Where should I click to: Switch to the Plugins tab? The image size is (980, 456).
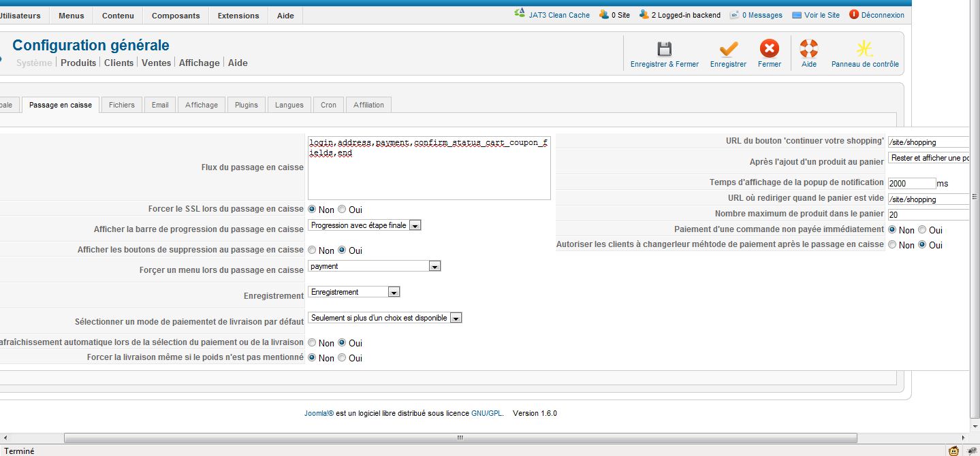tap(247, 105)
